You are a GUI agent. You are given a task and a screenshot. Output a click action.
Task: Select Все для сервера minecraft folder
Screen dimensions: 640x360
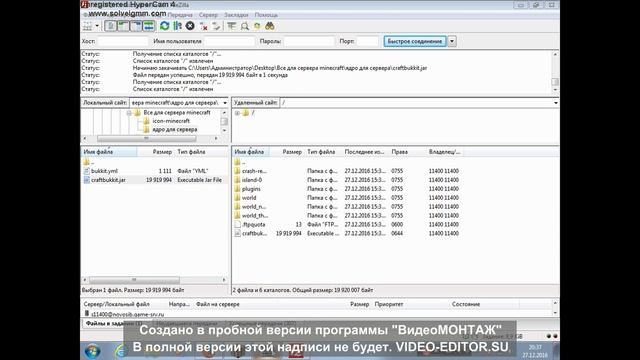click(177, 113)
